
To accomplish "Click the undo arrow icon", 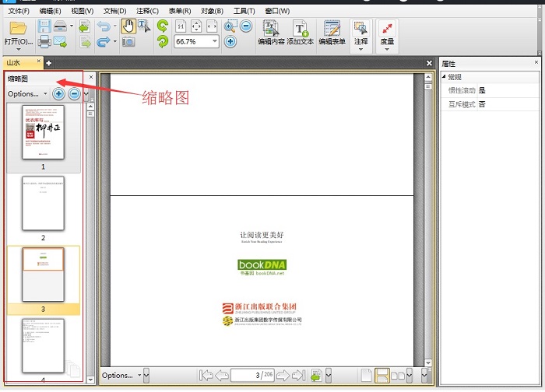I will click(x=104, y=26).
